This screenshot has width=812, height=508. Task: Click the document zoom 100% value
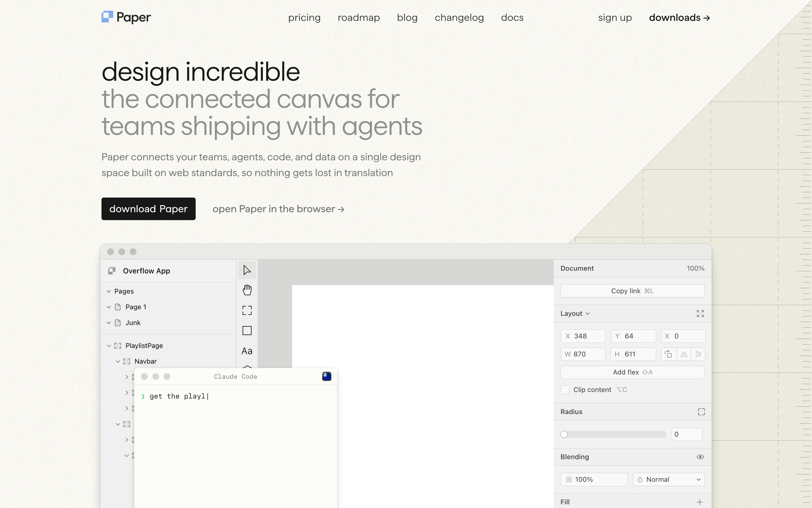point(695,268)
